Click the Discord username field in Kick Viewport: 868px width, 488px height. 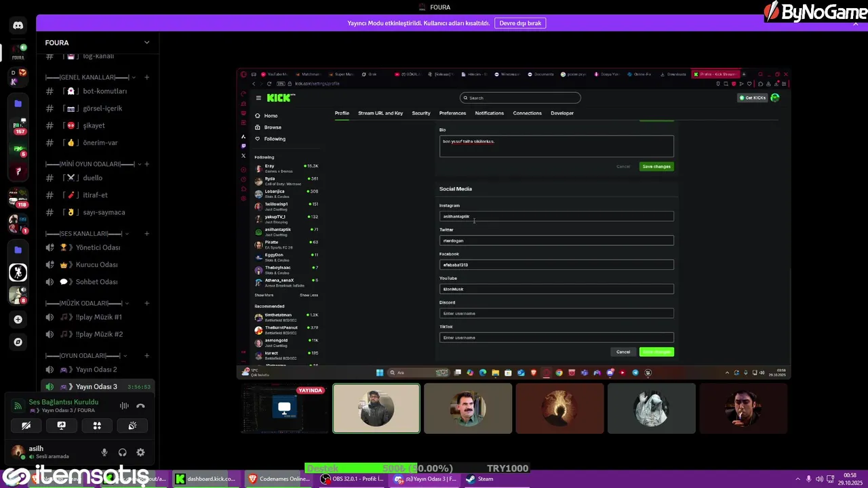[x=557, y=313]
